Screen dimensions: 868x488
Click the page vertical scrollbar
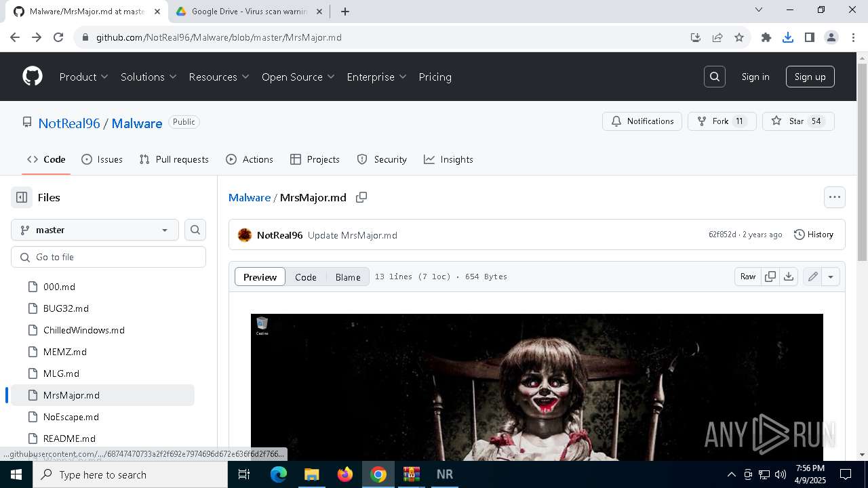(x=862, y=161)
